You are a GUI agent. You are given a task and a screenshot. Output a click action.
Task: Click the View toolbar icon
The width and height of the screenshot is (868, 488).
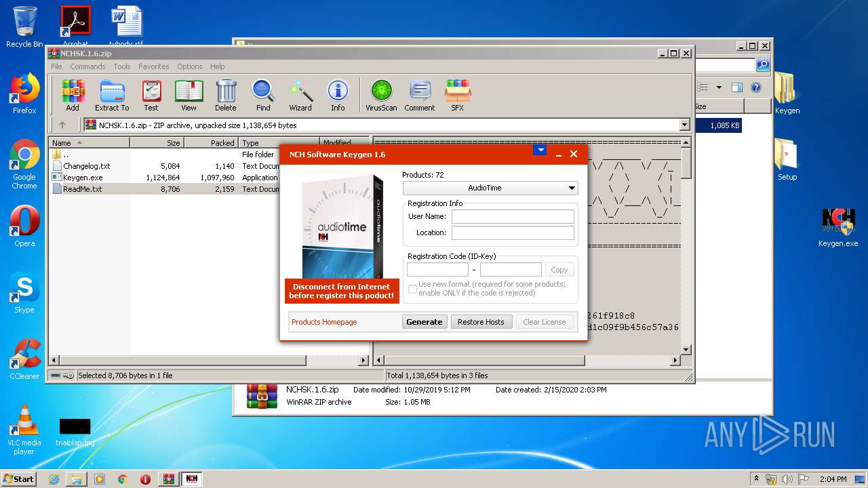(x=189, y=95)
